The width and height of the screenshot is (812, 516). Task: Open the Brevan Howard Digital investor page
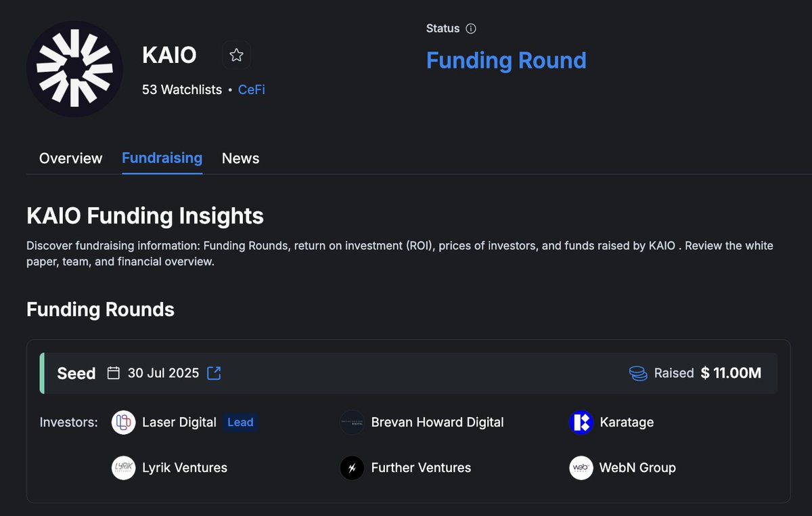pos(437,423)
